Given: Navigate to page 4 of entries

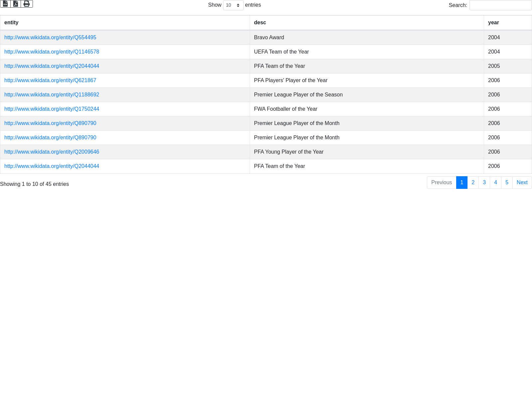Looking at the screenshot, I should pyautogui.click(x=495, y=183).
